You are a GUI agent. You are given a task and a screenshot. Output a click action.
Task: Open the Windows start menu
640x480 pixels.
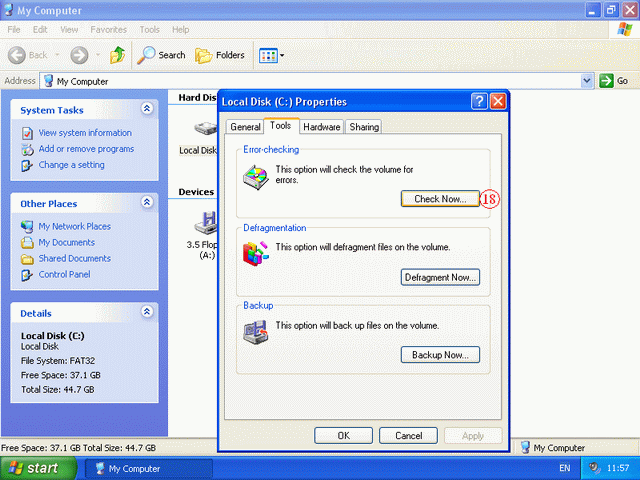pos(38,468)
